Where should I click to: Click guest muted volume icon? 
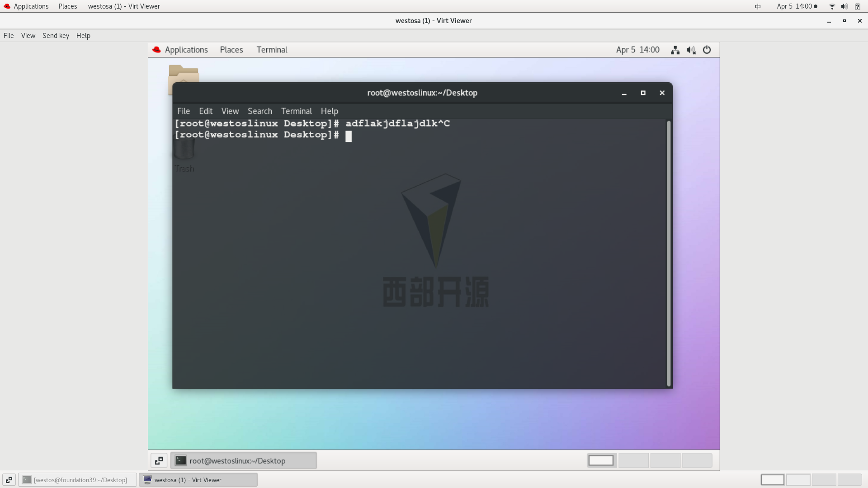[691, 50]
